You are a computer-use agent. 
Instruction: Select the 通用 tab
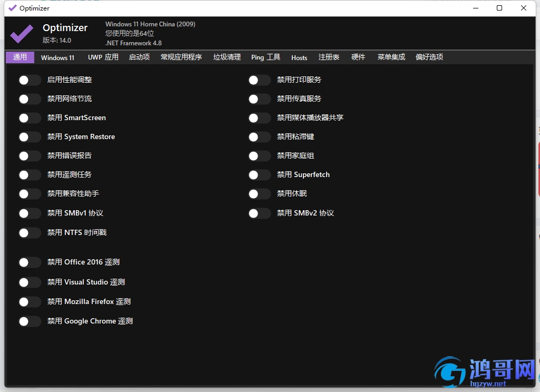pyautogui.click(x=20, y=57)
